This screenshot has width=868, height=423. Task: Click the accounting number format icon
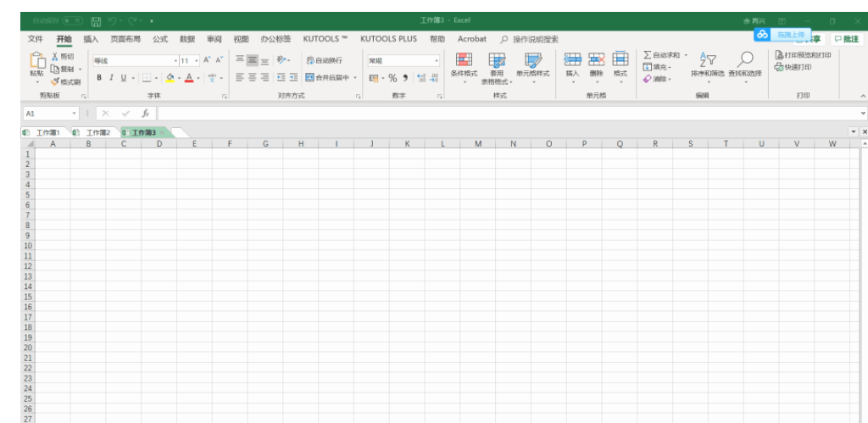pos(374,78)
